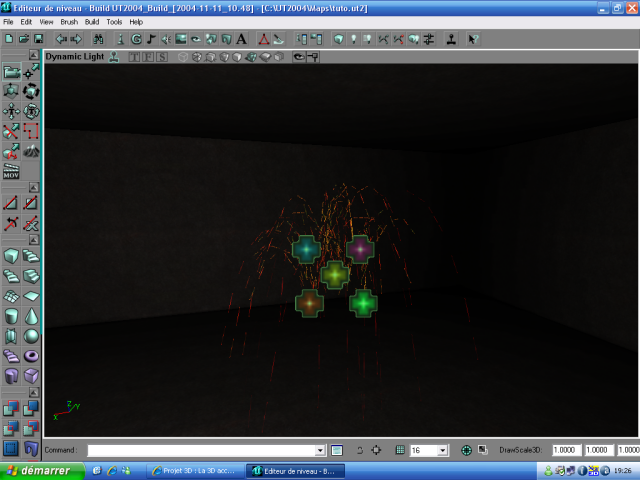Click the Save map floppy icon

tap(38, 39)
